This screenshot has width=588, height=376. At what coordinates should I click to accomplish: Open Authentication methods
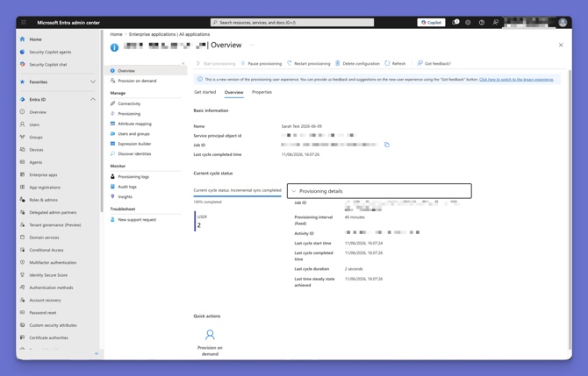(x=52, y=287)
